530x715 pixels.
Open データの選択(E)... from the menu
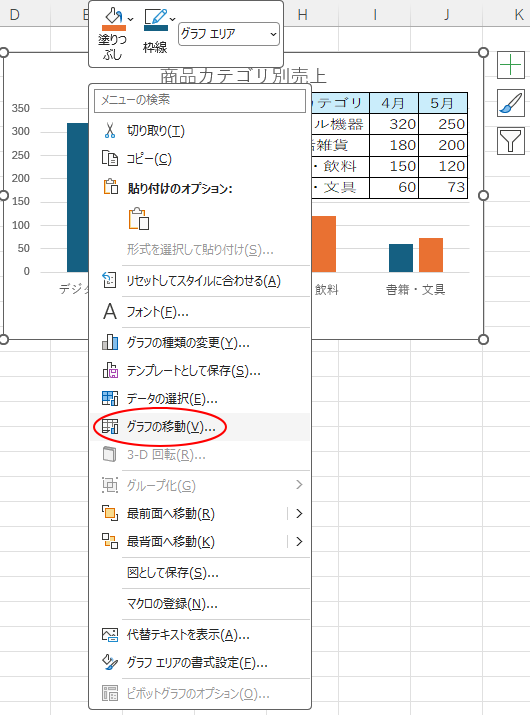(x=200, y=399)
